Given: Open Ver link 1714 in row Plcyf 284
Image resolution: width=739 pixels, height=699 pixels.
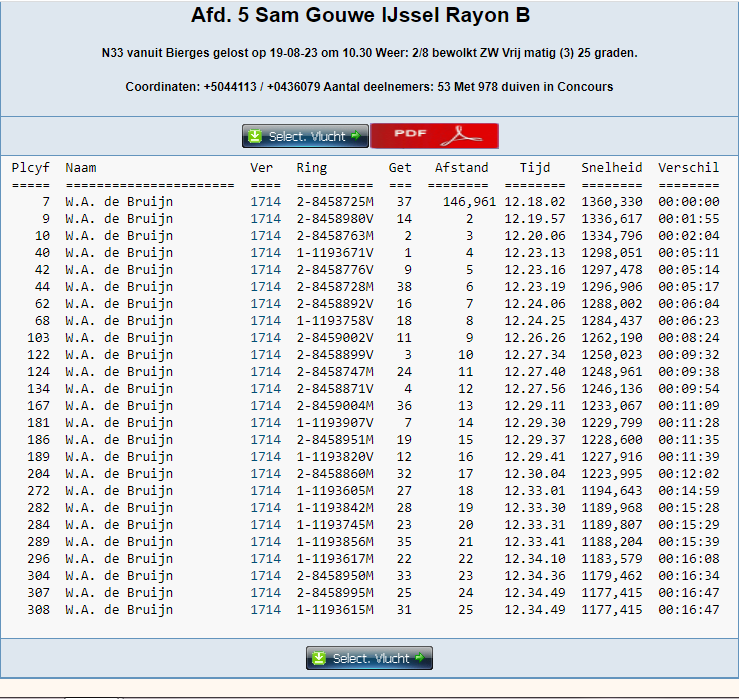Looking at the screenshot, I should click(x=265, y=524).
